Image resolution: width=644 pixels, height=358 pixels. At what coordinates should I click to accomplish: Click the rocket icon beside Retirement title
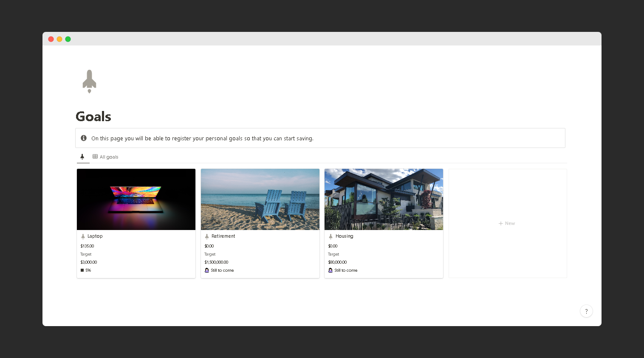pos(206,236)
